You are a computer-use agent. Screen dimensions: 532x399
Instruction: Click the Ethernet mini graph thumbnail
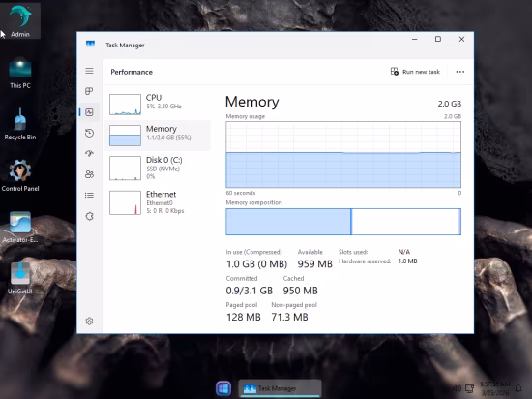pos(125,202)
